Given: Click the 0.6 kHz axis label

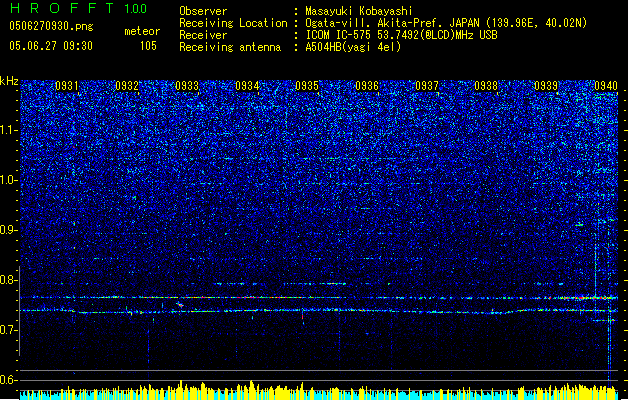Looking at the screenshot, I should [9, 380].
